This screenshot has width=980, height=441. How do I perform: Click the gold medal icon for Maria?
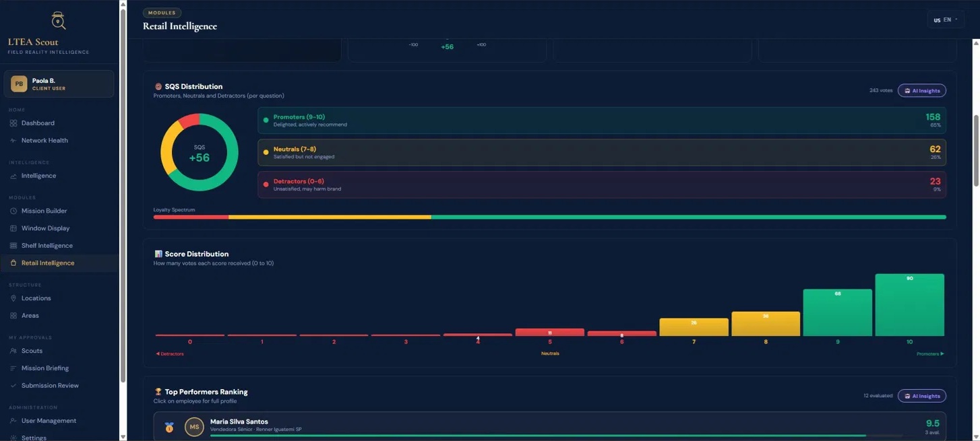[x=169, y=427]
